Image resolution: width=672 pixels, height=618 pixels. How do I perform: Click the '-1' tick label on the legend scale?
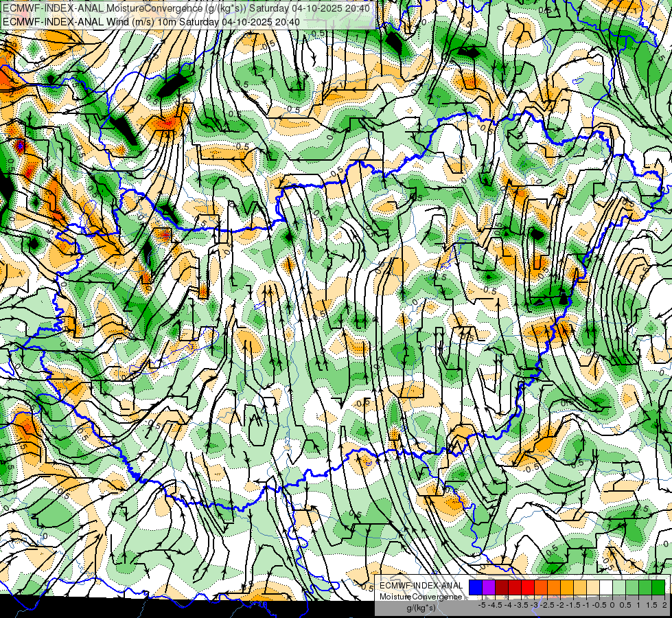point(586,605)
